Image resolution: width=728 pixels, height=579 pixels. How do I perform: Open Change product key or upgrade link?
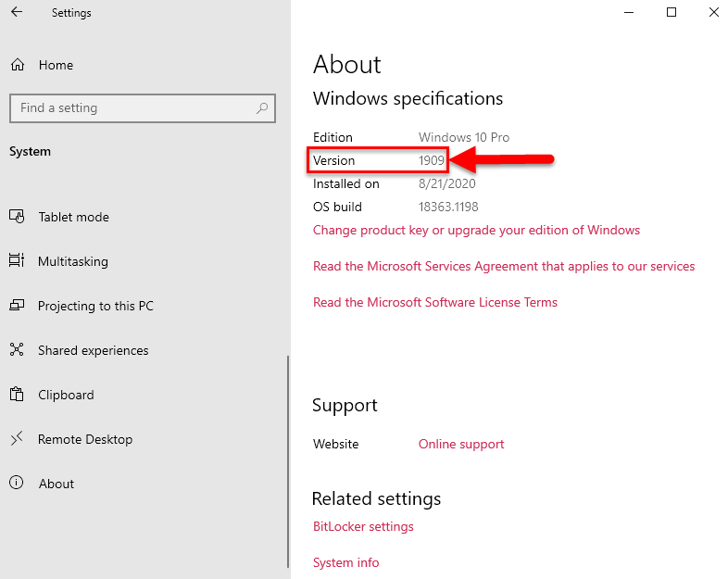476,230
